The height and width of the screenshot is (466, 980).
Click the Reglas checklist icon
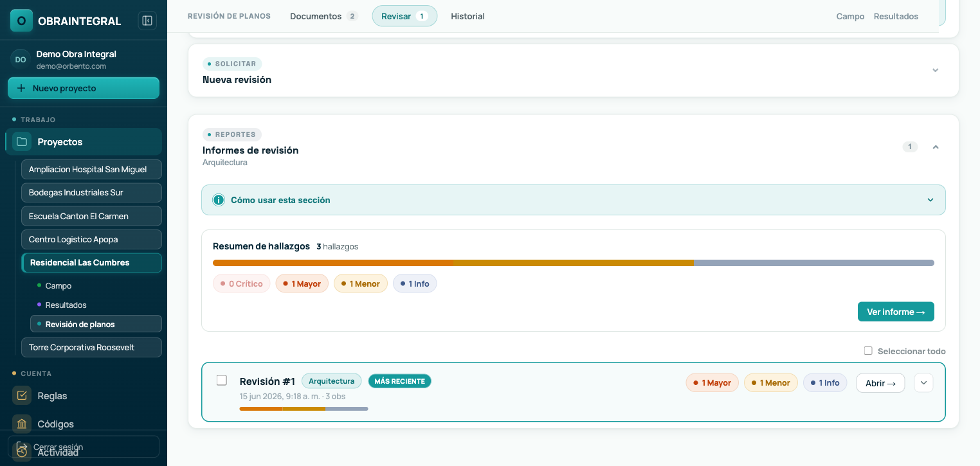coord(22,395)
